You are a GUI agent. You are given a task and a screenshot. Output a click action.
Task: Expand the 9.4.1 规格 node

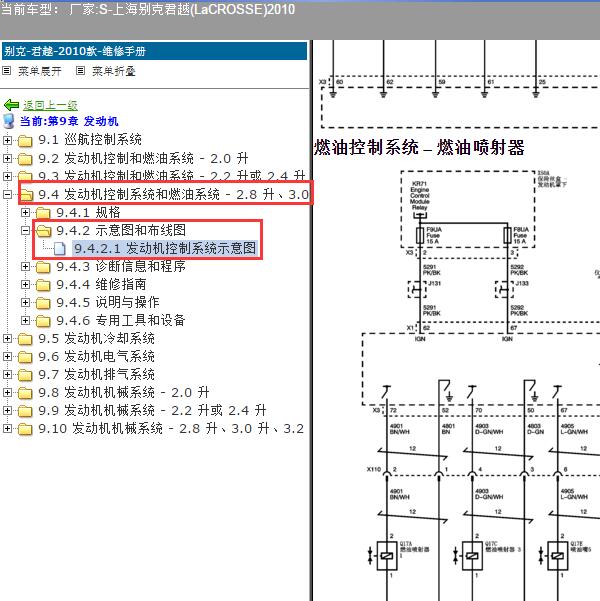(25, 212)
